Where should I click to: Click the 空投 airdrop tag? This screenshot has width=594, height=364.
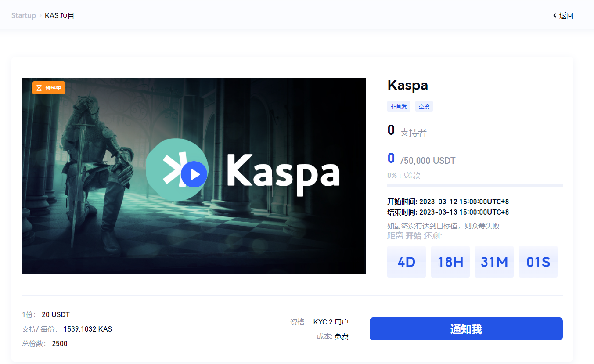424,106
